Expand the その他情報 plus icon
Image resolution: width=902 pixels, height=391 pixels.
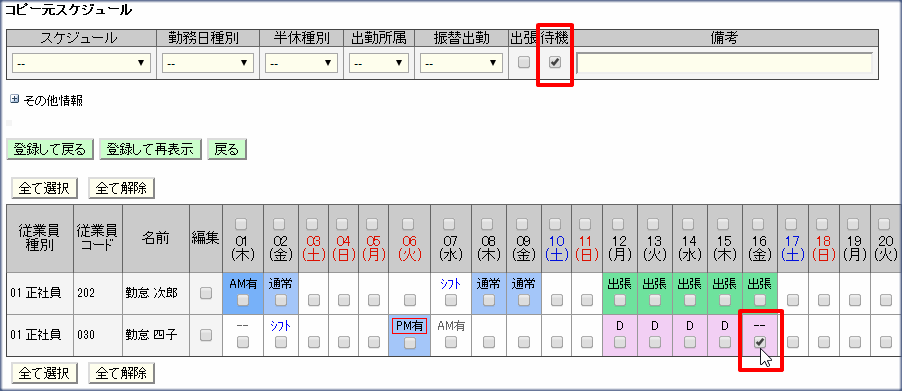tap(14, 99)
